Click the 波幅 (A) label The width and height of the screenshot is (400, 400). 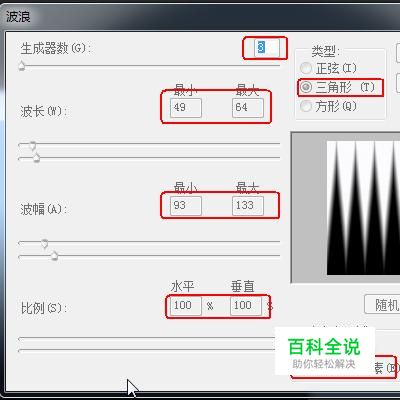click(44, 209)
